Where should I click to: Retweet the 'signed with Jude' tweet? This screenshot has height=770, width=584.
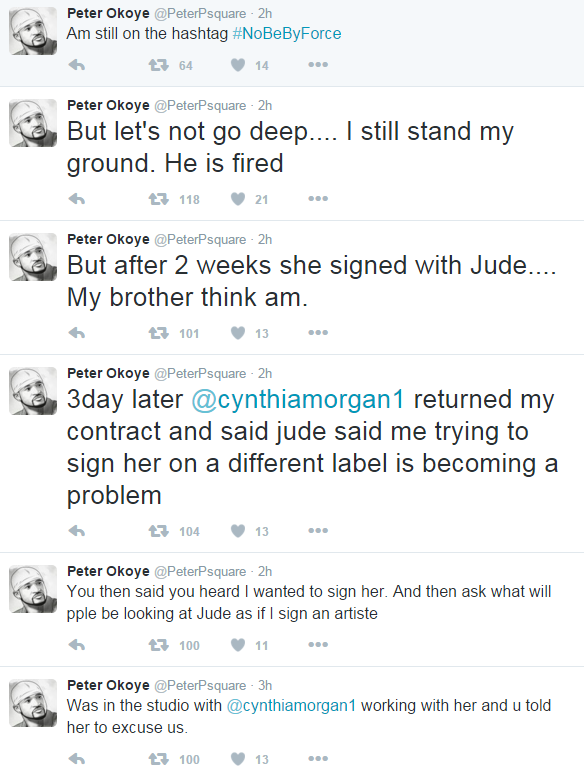click(159, 333)
